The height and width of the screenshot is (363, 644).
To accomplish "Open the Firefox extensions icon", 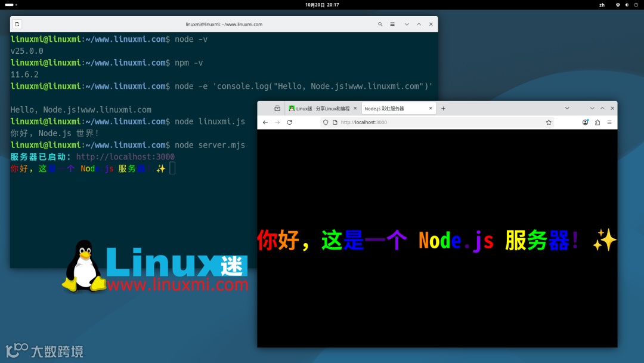I will [597, 122].
